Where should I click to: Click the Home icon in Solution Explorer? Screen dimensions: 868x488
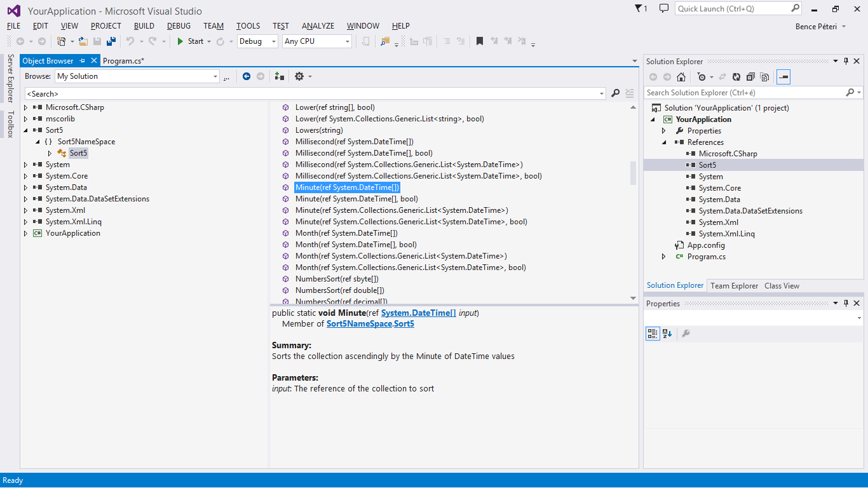click(x=681, y=77)
